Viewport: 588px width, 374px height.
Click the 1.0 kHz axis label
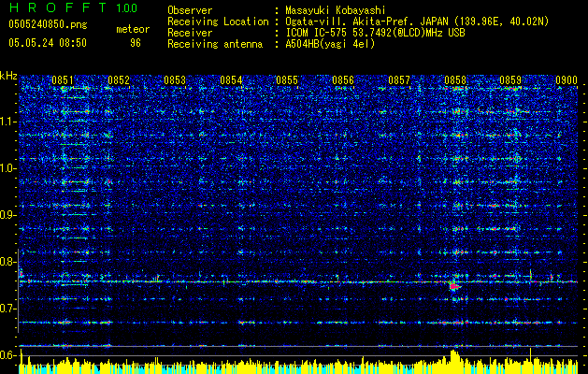tap(8, 168)
